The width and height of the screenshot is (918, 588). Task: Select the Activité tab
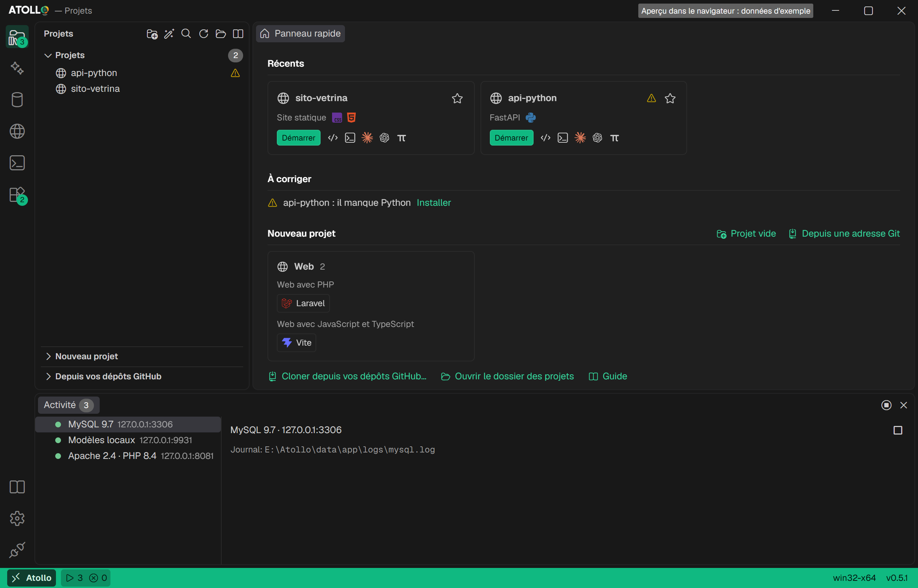point(69,405)
